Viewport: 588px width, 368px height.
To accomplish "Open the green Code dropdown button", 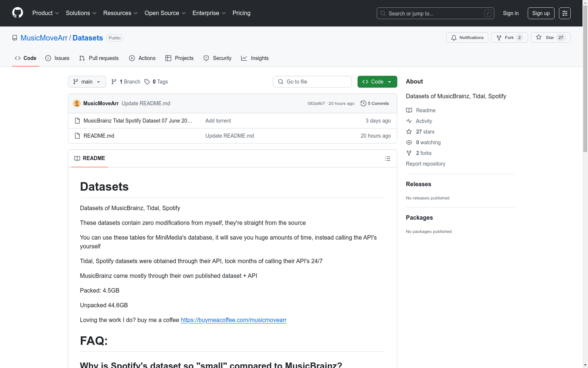I will [377, 82].
